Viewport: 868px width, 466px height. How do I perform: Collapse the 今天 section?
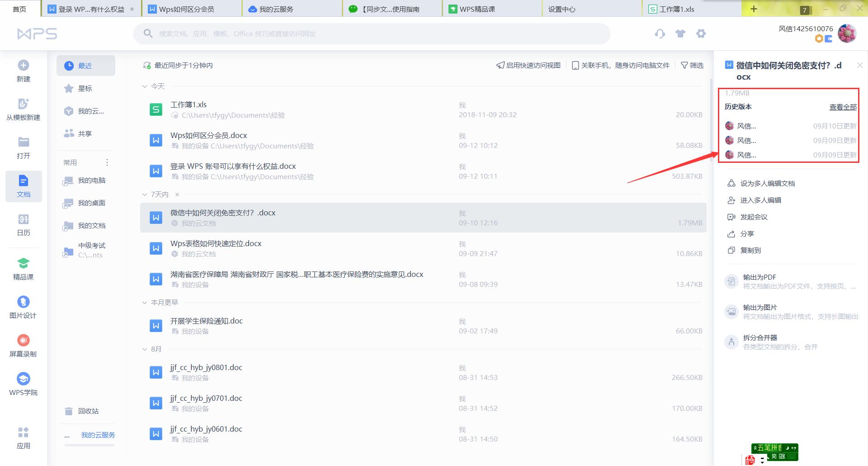[x=145, y=86]
